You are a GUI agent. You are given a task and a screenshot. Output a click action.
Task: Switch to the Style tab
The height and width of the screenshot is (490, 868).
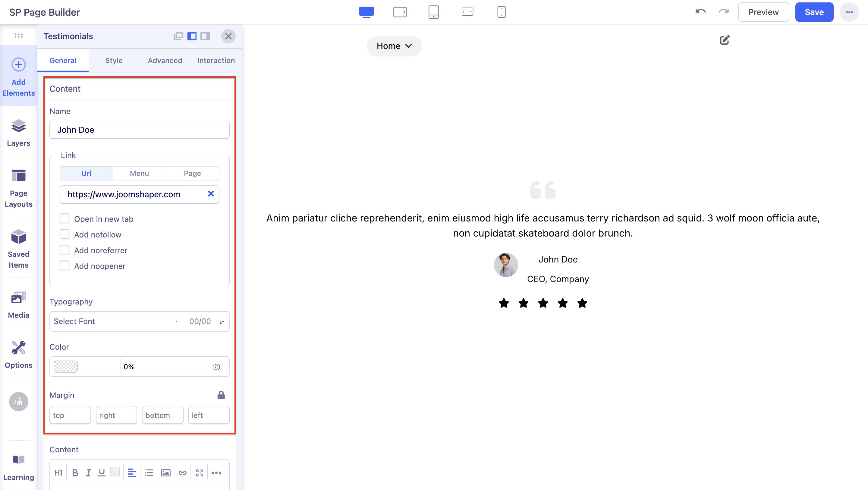(x=114, y=60)
